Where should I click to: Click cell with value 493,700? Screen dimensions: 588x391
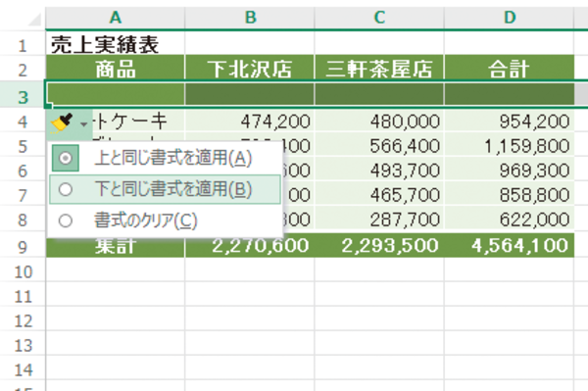click(379, 170)
